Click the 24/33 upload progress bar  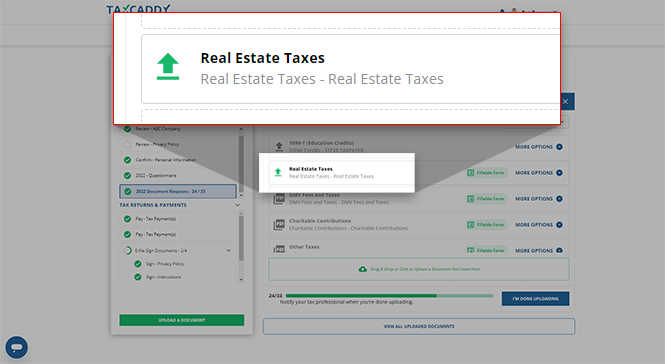pos(389,295)
